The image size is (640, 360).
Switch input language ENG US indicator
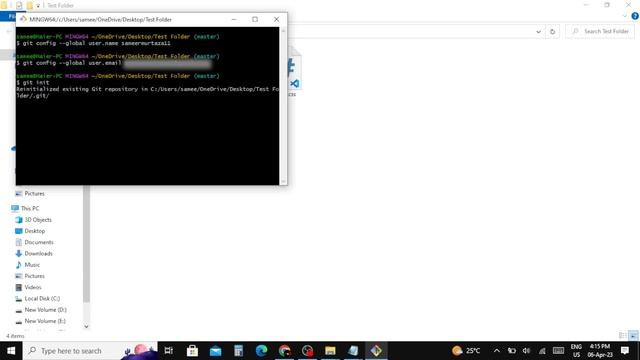[576, 351]
